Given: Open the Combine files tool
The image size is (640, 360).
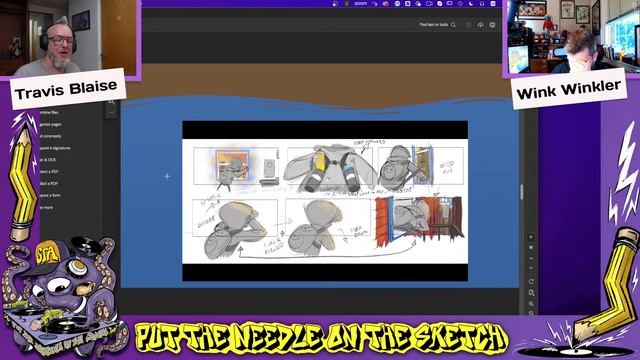Looking at the screenshot, I should click(49, 112).
